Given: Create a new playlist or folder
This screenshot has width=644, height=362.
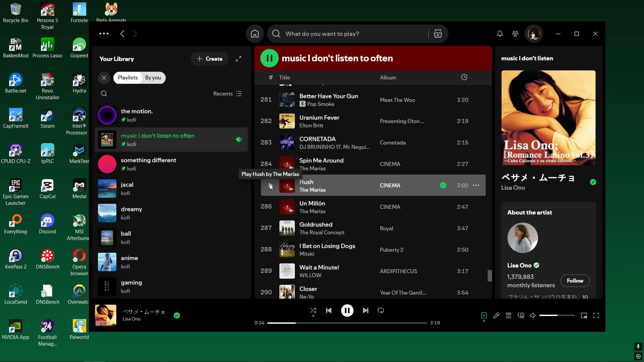Looking at the screenshot, I should pyautogui.click(x=209, y=59).
